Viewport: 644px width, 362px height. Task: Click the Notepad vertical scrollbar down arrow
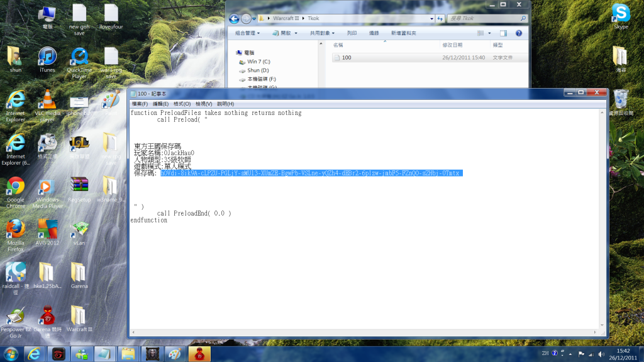coord(602,325)
